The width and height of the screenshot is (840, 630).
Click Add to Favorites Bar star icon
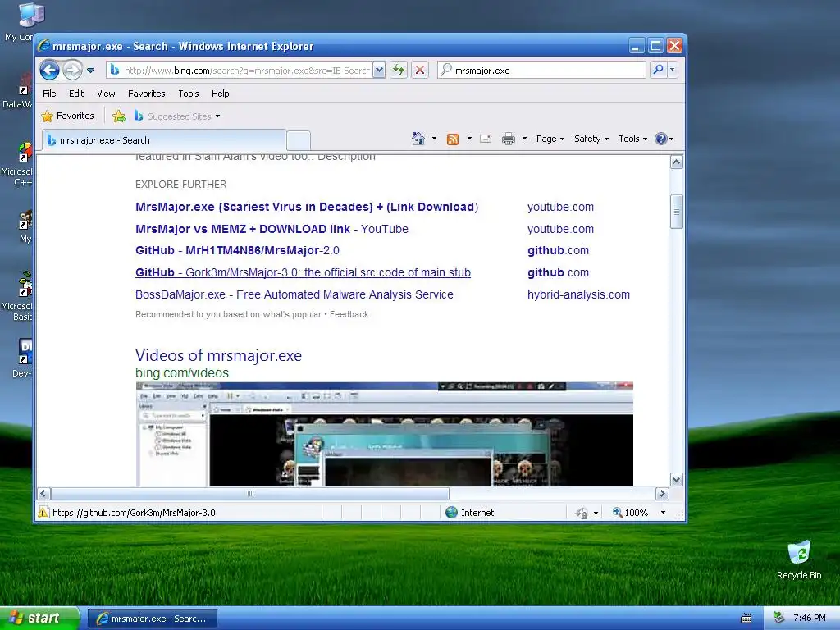click(x=119, y=116)
